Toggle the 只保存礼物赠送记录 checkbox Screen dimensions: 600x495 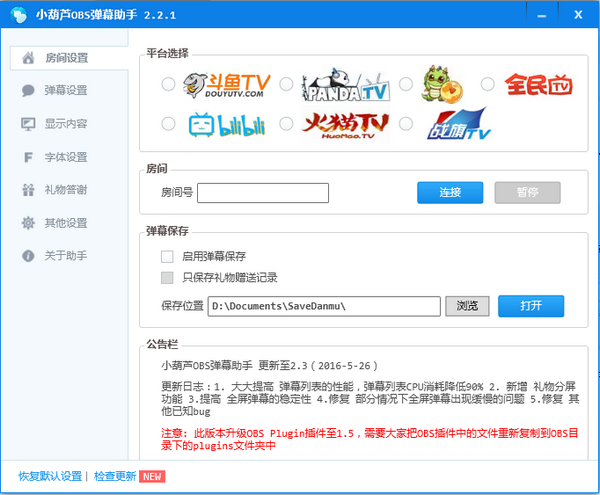pos(167,278)
